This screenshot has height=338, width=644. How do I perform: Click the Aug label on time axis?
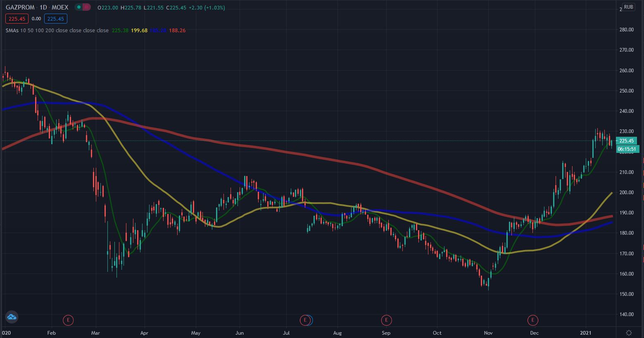pyautogui.click(x=337, y=333)
